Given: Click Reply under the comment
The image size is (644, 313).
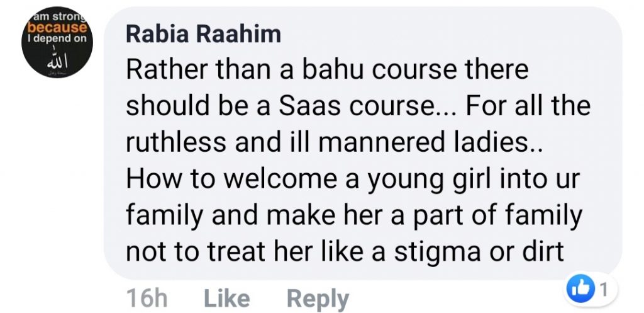Looking at the screenshot, I should (x=317, y=299).
